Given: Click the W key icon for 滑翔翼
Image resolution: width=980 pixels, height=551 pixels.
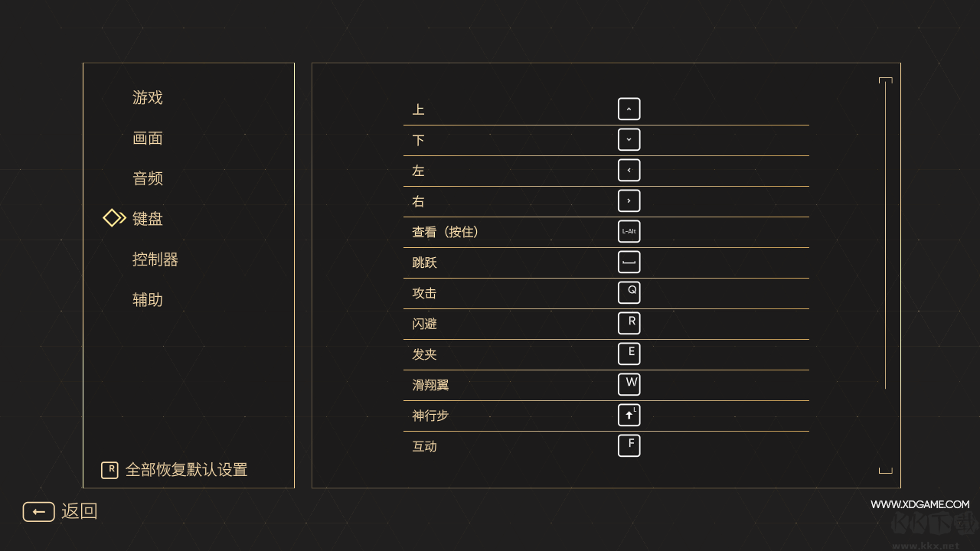Looking at the screenshot, I should (x=629, y=384).
